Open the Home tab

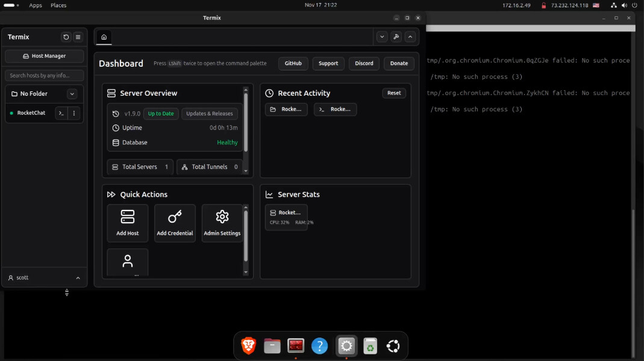pos(104,37)
